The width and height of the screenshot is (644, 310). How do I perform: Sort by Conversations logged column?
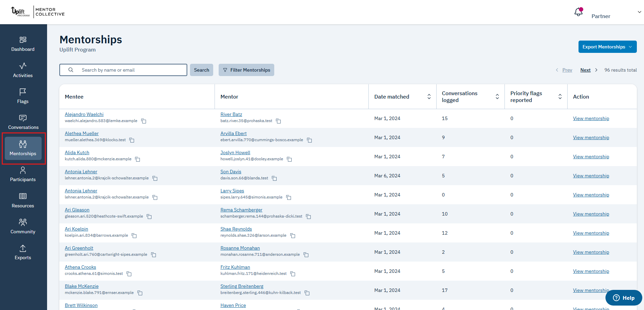point(497,97)
